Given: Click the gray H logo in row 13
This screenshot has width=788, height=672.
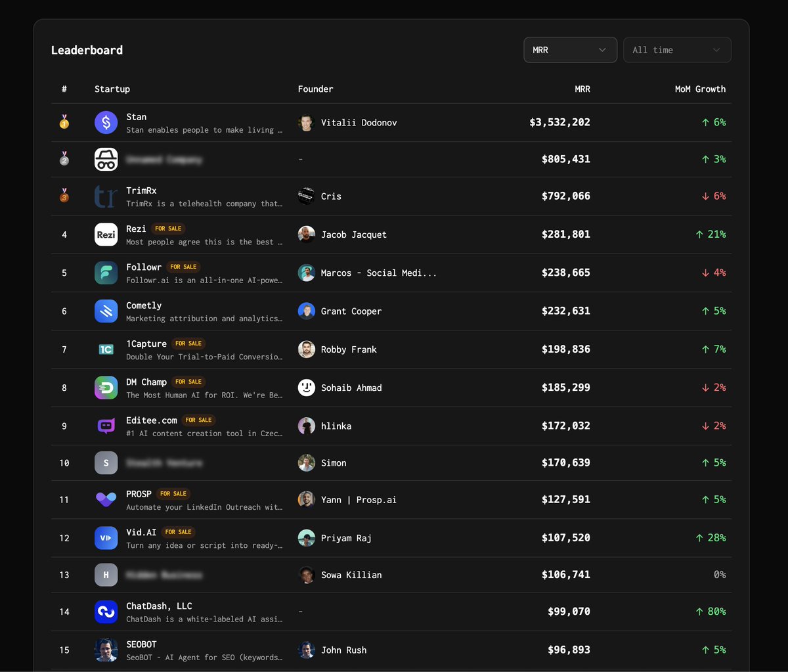Looking at the screenshot, I should (106, 575).
